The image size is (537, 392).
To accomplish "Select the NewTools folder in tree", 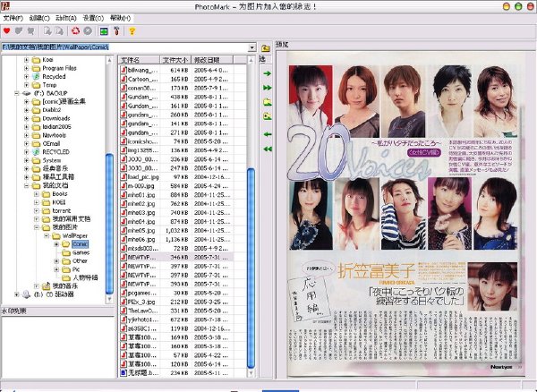I will (54, 135).
